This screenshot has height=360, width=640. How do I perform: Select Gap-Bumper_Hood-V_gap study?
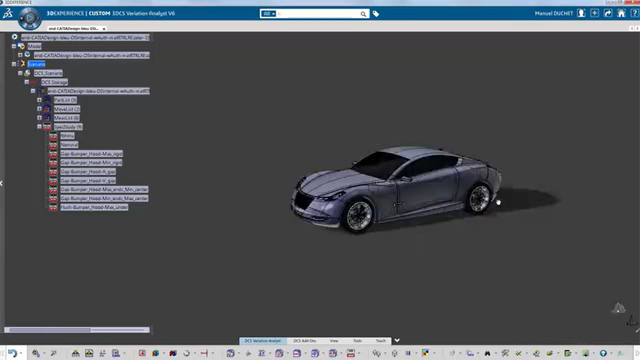88,181
